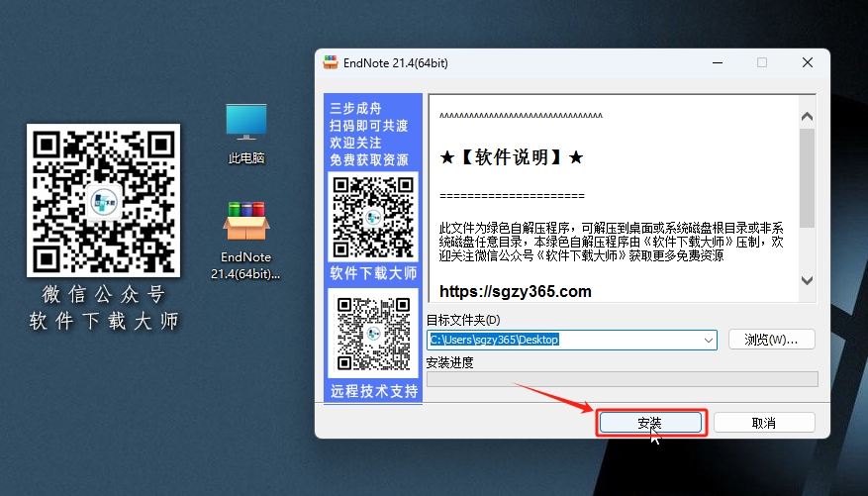Viewport: 868px width, 496px height.
Task: Click the 目标文件夹(D) label
Action: (x=463, y=320)
